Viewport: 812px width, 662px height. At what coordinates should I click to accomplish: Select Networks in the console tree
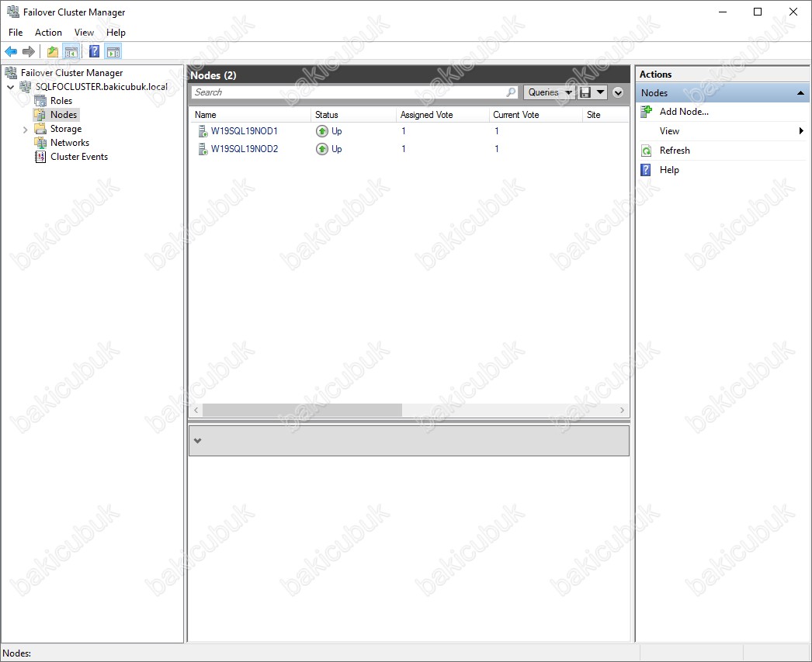click(x=70, y=142)
